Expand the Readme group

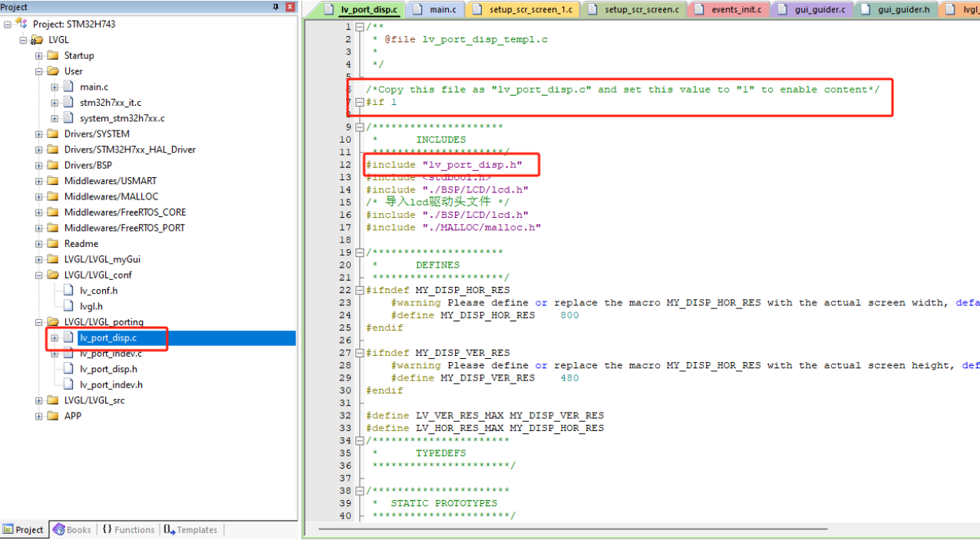tap(38, 244)
